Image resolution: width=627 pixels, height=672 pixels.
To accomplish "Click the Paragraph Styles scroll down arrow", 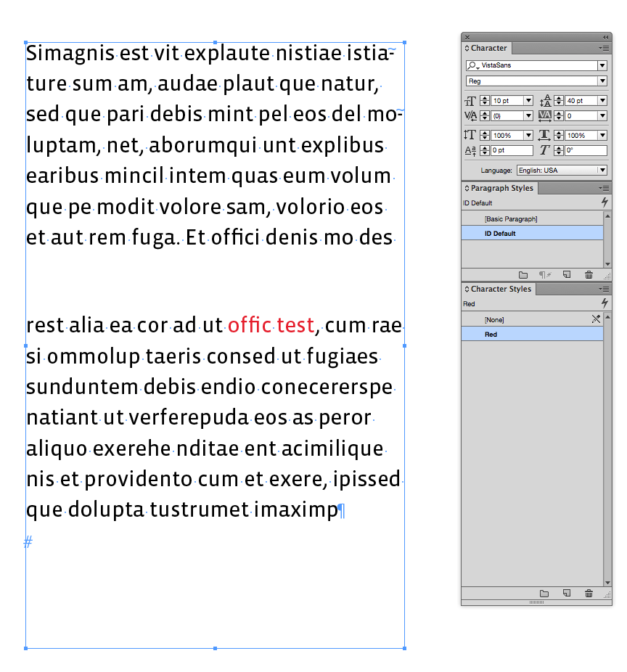I will pos(607,264).
